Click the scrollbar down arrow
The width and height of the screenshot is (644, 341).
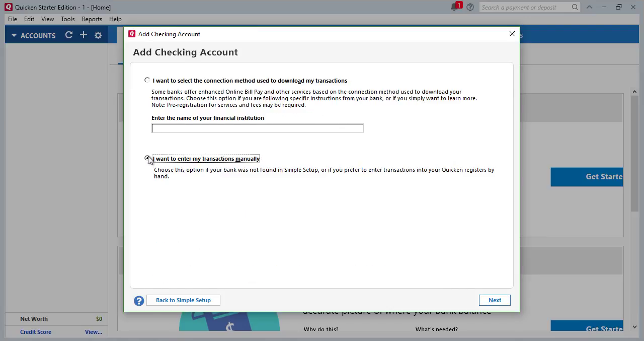[634, 327]
